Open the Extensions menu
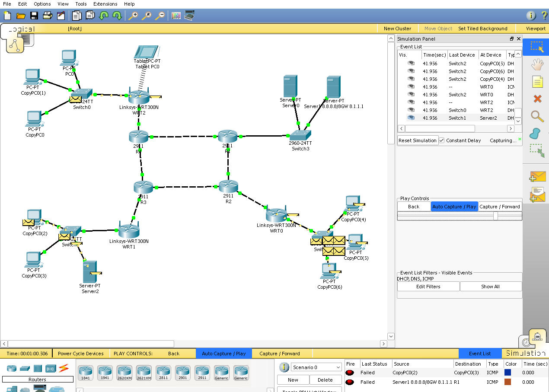Screen dimensions: 549x392 tap(105, 4)
